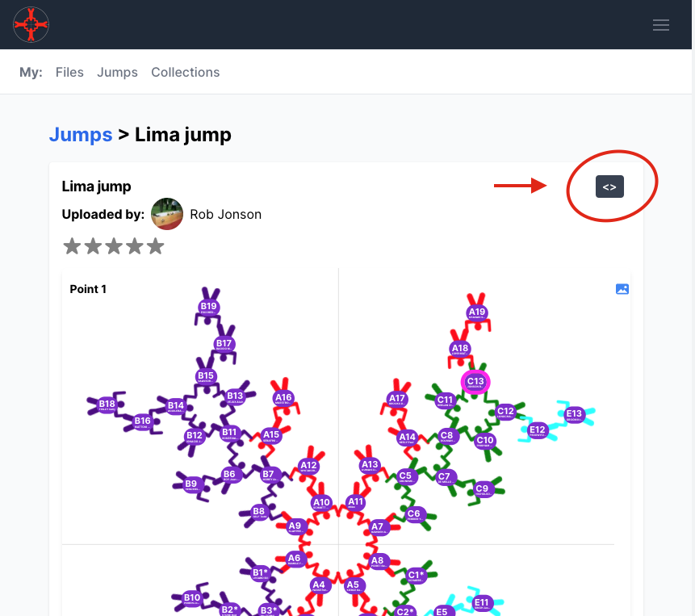Rate the jump with the fifth star

tap(155, 246)
